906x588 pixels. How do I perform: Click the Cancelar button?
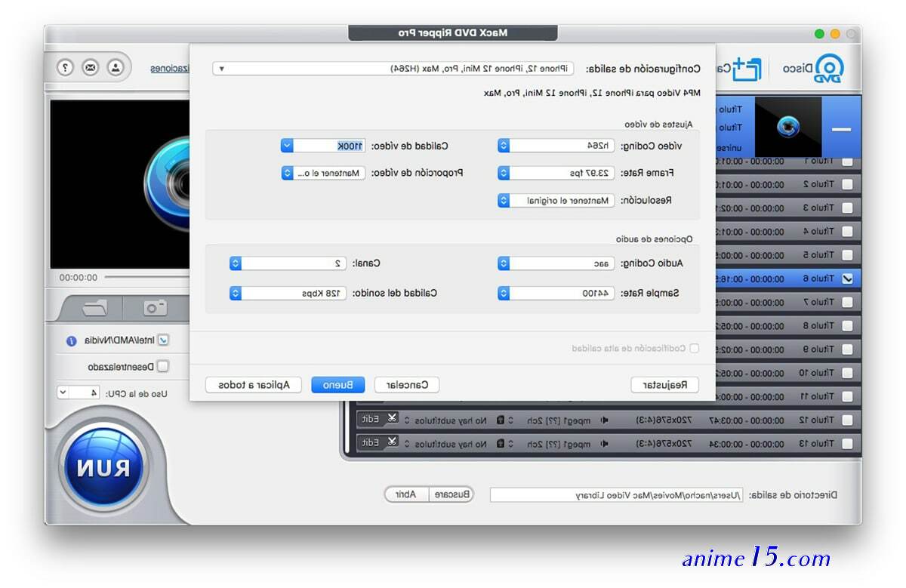click(x=407, y=385)
